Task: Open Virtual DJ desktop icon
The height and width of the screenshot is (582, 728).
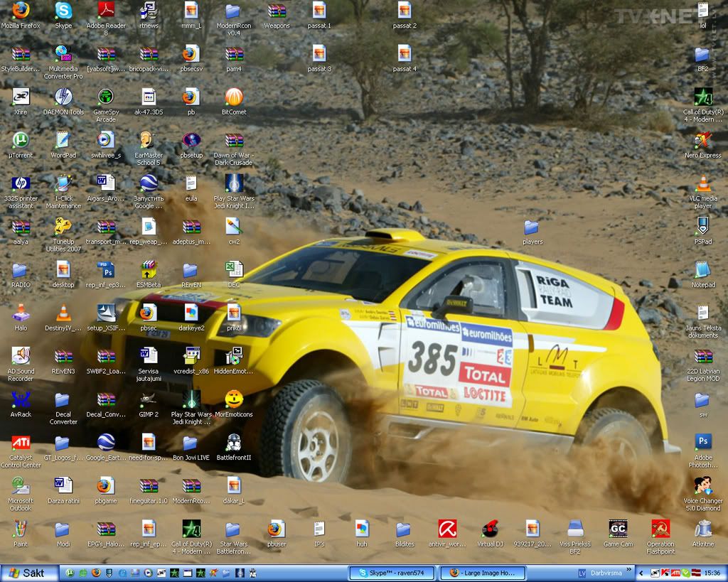Action: 490,533
